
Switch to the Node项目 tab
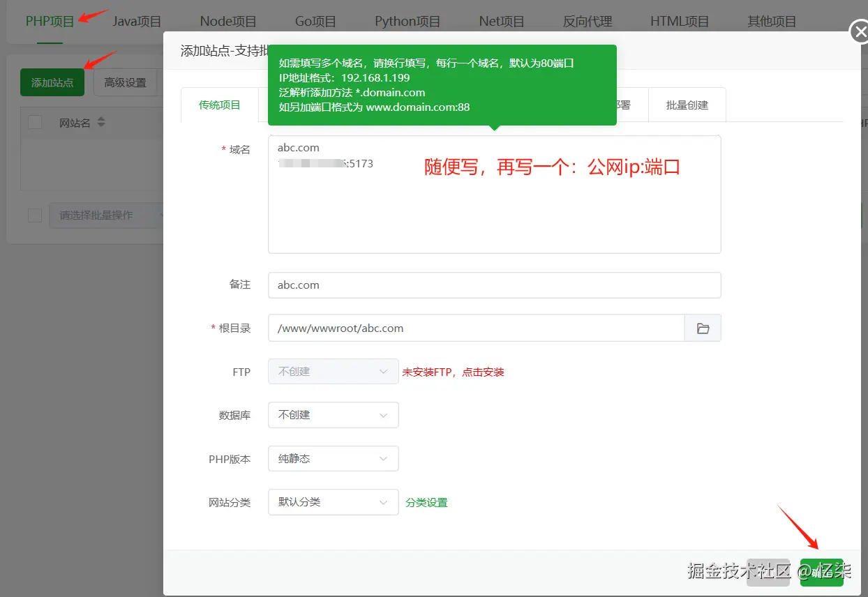pyautogui.click(x=228, y=22)
